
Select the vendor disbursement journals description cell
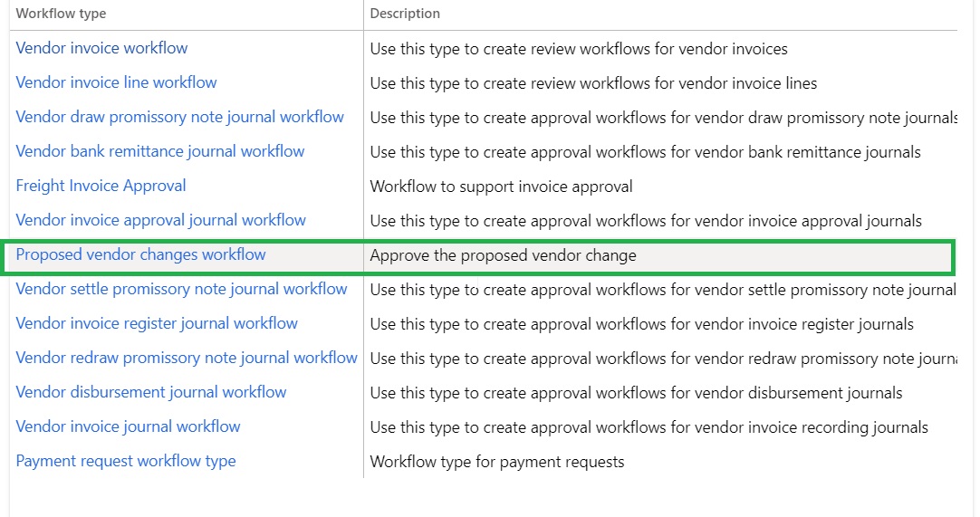(x=636, y=393)
